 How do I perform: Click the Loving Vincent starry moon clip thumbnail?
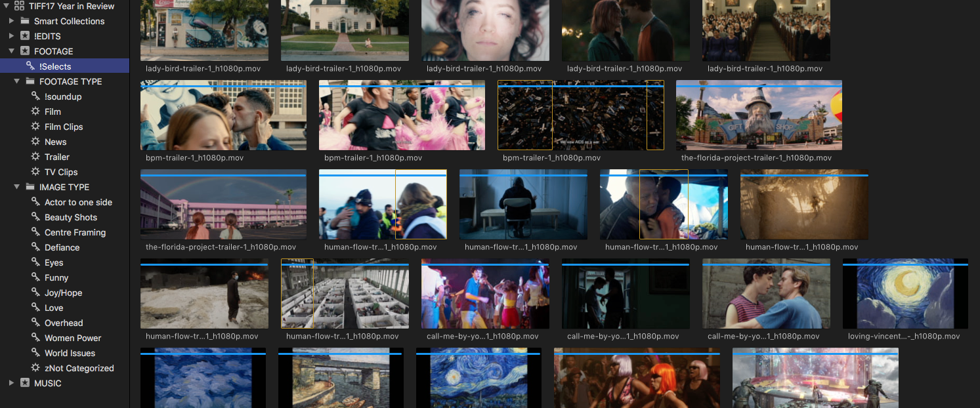pyautogui.click(x=905, y=294)
